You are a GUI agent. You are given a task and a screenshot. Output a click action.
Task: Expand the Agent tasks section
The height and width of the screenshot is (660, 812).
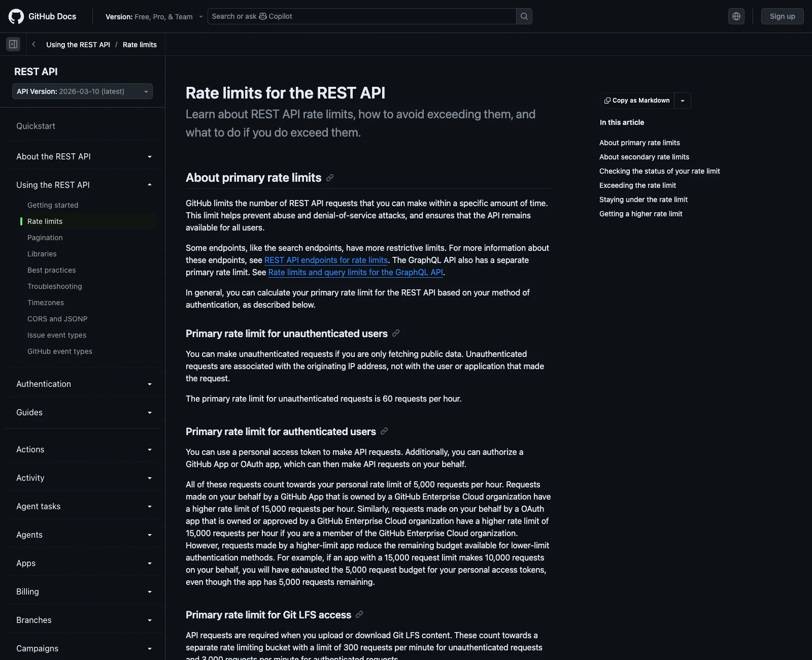(84, 506)
